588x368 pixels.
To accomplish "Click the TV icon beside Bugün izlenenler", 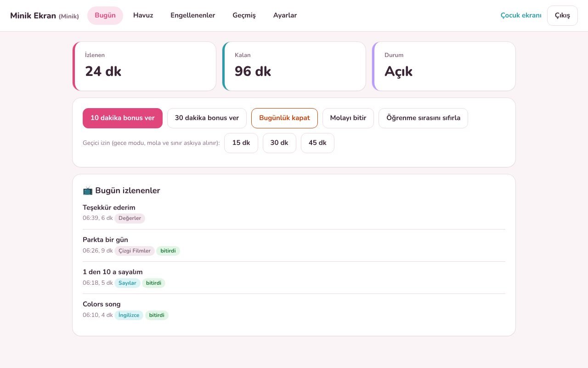I will tap(88, 190).
